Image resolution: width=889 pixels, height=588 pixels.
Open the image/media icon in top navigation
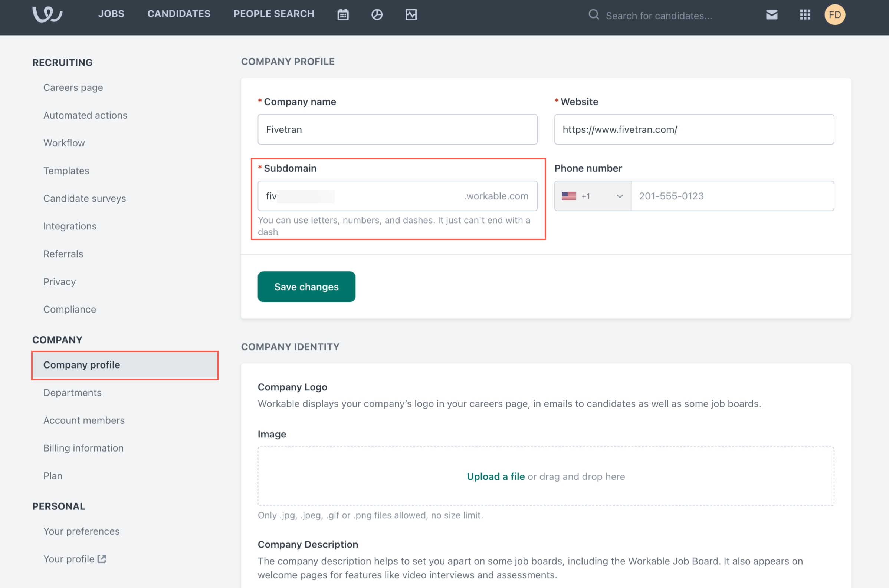coord(411,14)
